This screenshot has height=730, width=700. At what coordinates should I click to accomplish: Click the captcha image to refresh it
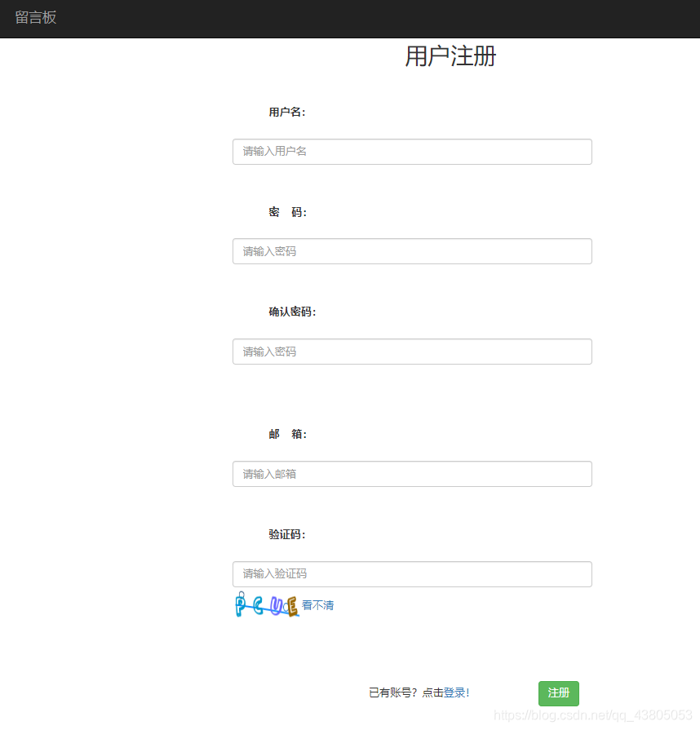265,606
